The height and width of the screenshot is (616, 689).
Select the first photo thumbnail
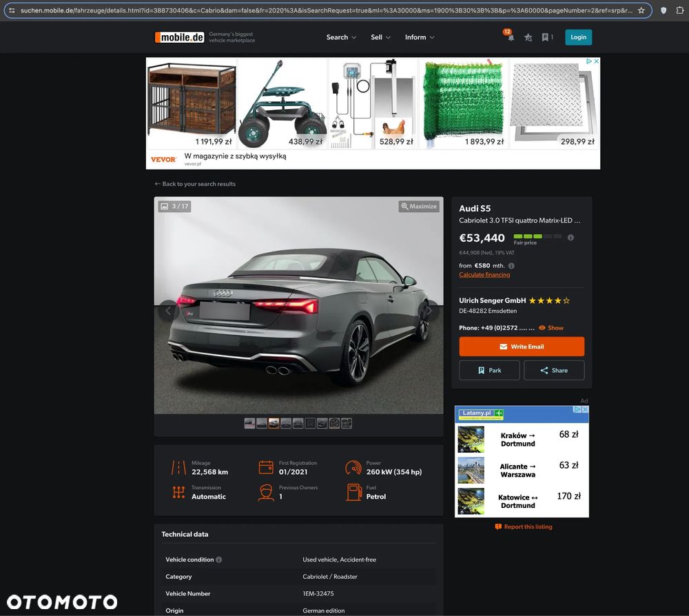point(249,424)
